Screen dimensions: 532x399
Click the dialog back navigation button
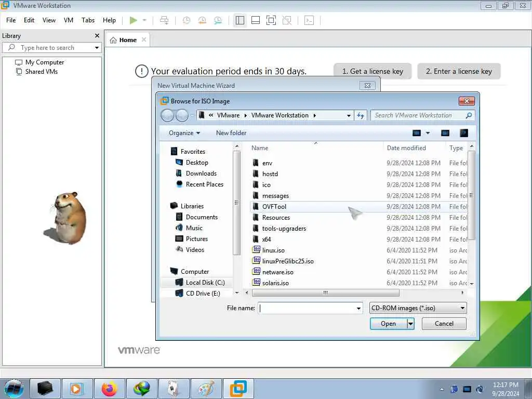point(167,116)
